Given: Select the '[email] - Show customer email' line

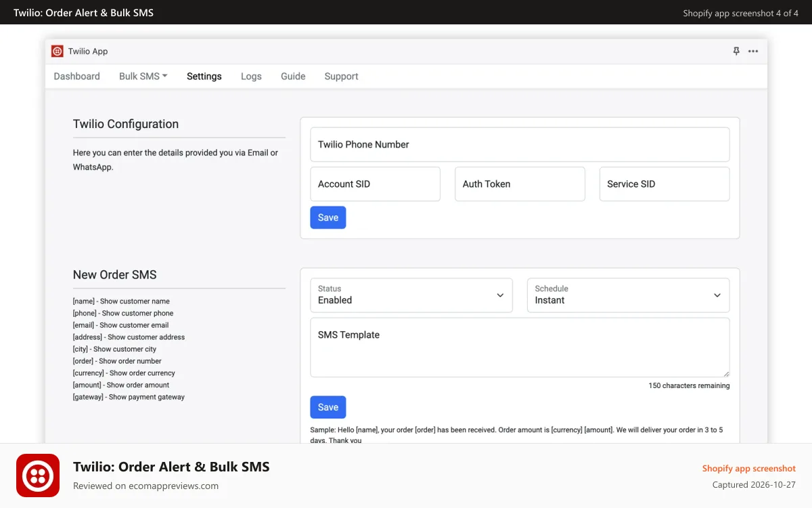Looking at the screenshot, I should (x=120, y=325).
